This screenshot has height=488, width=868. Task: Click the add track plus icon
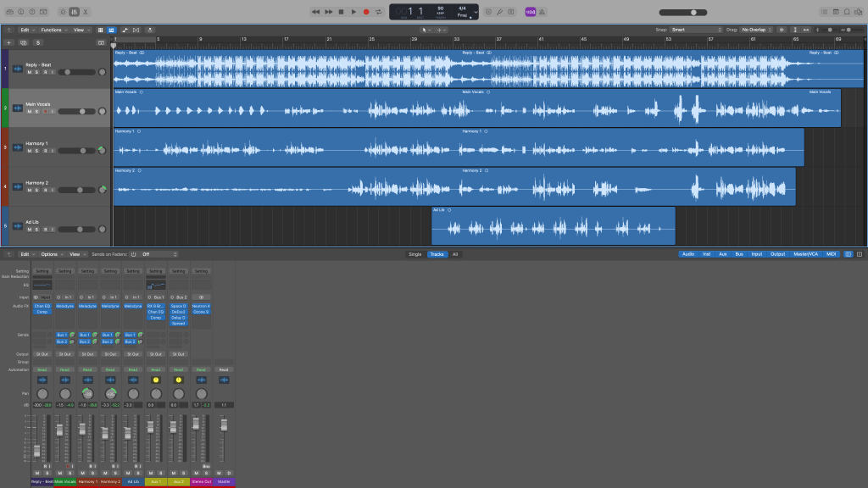9,42
